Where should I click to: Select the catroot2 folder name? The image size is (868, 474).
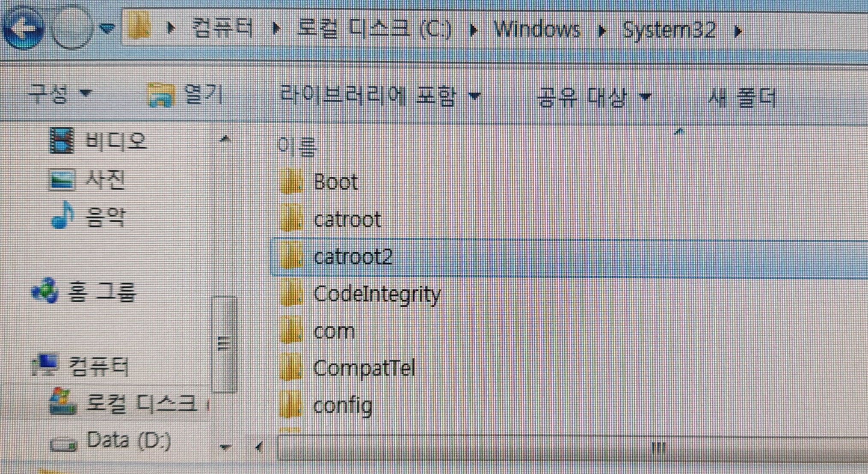click(x=353, y=257)
